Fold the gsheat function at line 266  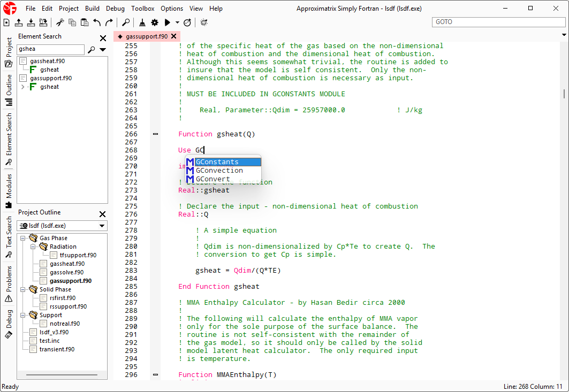coord(155,134)
